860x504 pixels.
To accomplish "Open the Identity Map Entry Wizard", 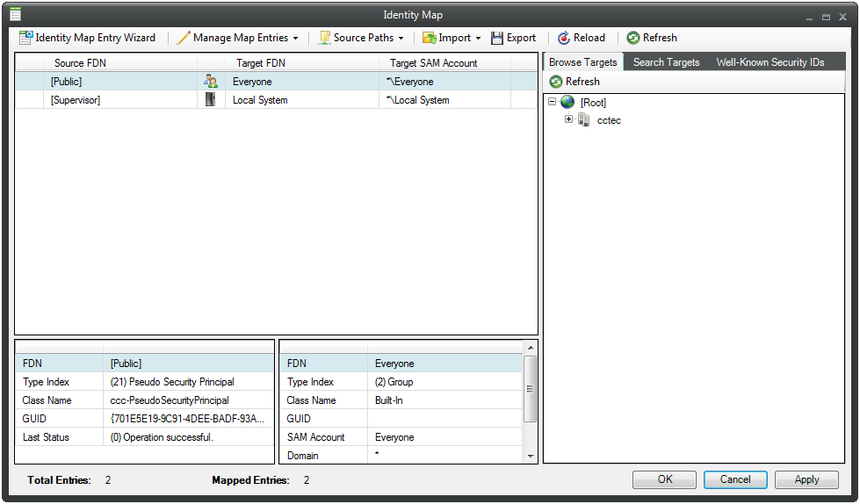I will (x=88, y=38).
